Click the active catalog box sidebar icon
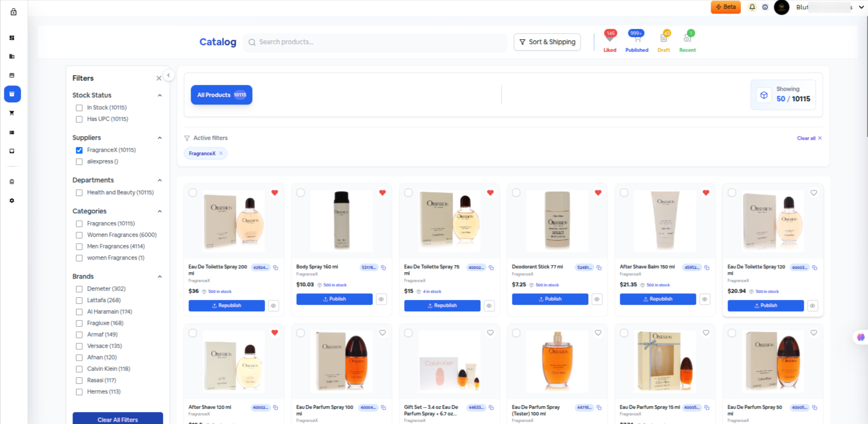Screen dimensions: 868x424 [x=12, y=94]
